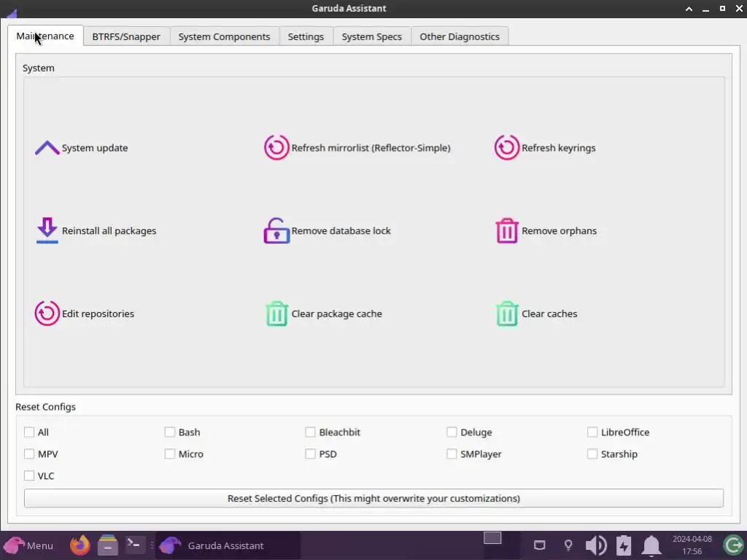This screenshot has height=560, width=747.
Task: Open the Settings tab
Action: coord(306,36)
